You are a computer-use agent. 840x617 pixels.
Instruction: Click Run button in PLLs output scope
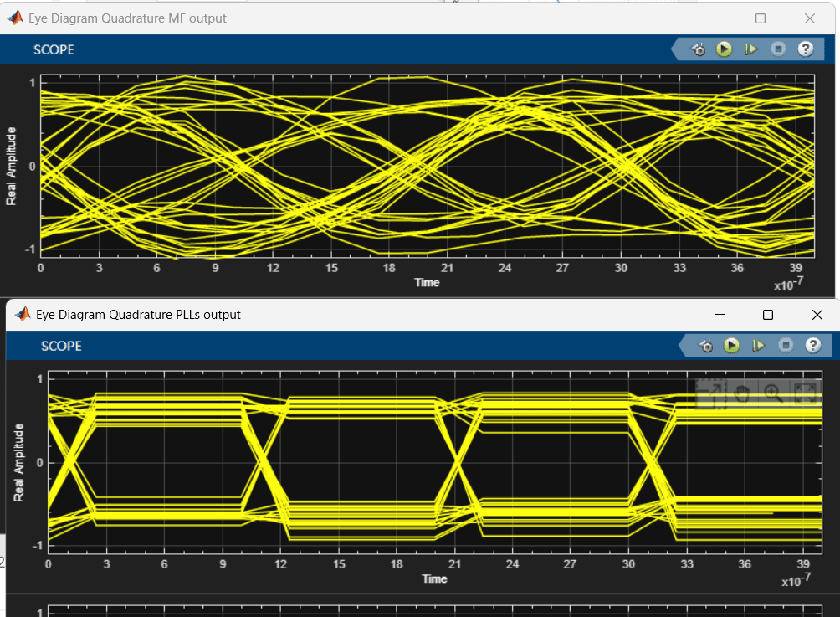pyautogui.click(x=732, y=346)
